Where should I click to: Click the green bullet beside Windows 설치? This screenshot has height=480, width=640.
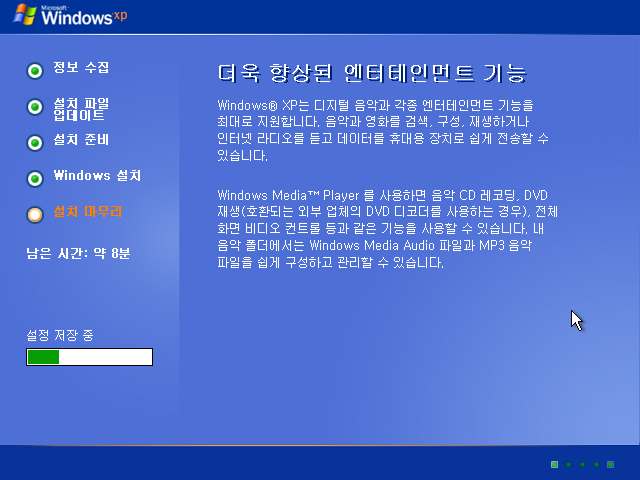click(x=35, y=179)
